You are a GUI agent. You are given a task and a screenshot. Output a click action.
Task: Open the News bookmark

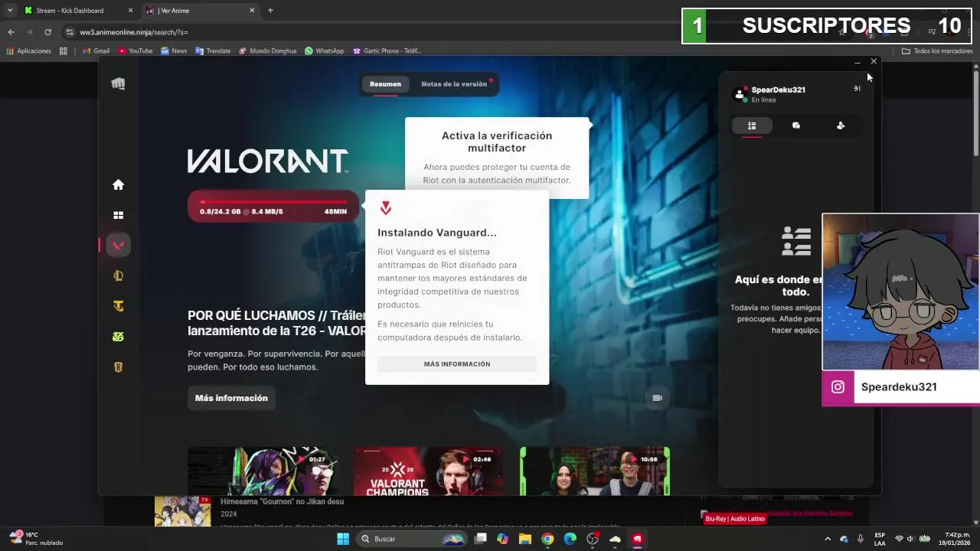(x=174, y=51)
